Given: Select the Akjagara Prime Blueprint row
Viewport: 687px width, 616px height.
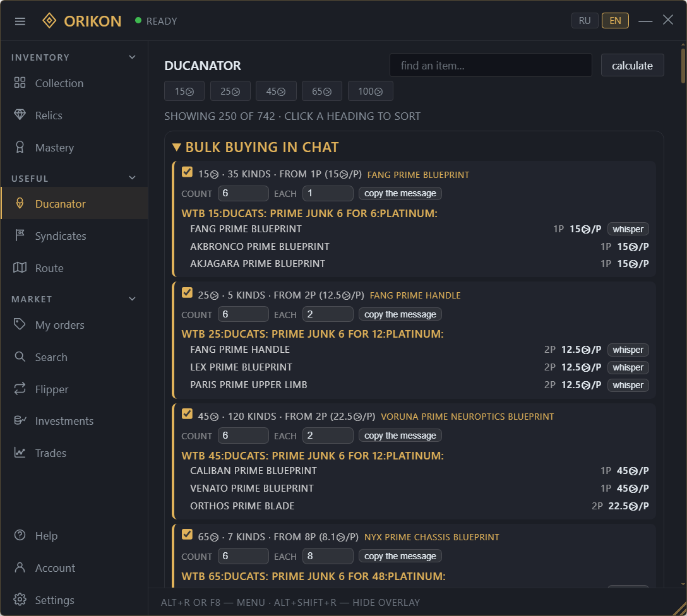Looking at the screenshot, I should coord(419,264).
